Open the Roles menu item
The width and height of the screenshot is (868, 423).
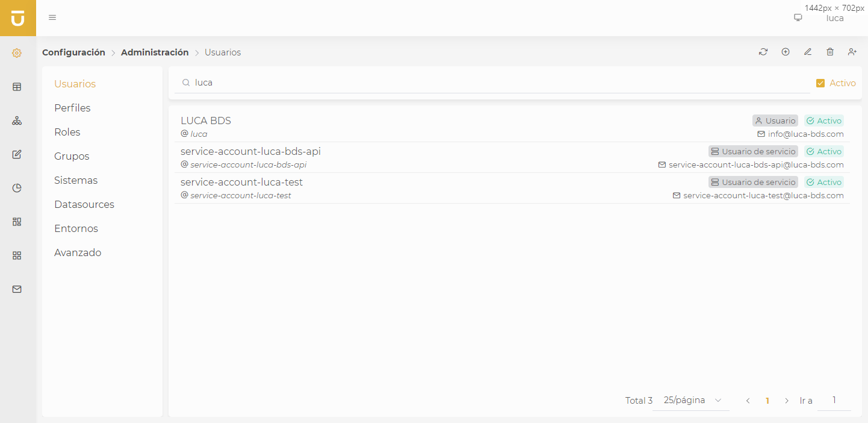(x=67, y=132)
